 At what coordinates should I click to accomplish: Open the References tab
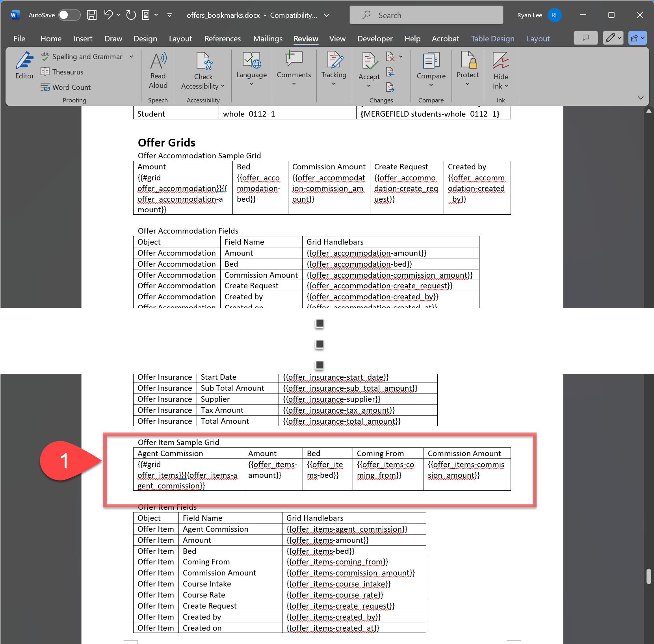222,39
